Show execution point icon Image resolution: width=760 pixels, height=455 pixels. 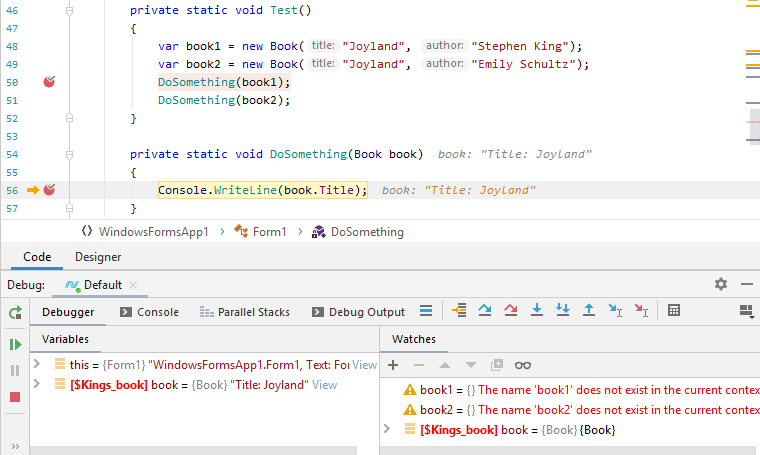pyautogui.click(x=459, y=310)
